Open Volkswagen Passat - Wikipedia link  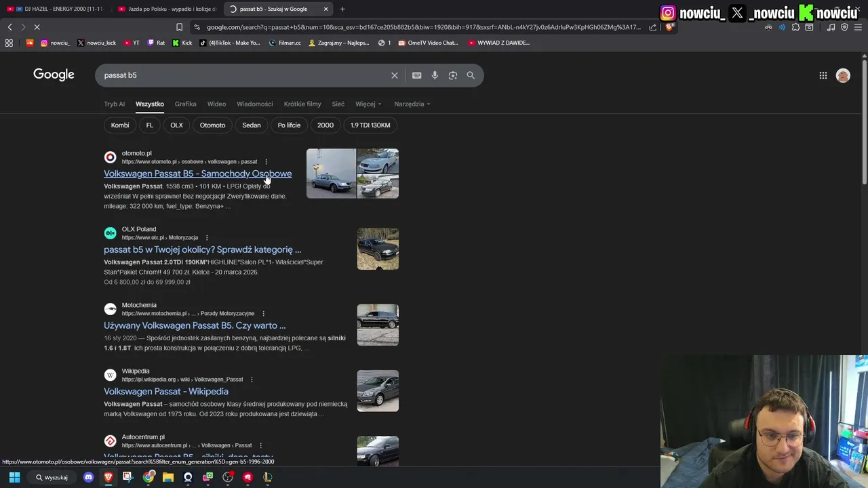(x=165, y=392)
